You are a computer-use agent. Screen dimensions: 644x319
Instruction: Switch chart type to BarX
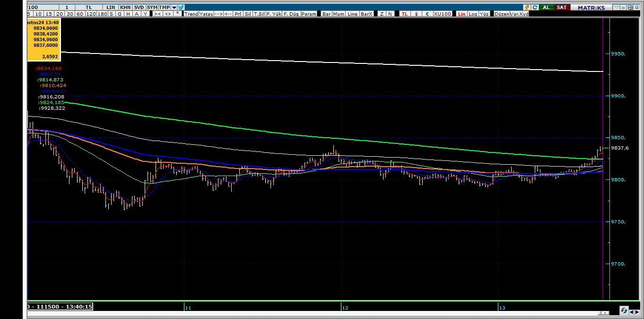pos(366,14)
